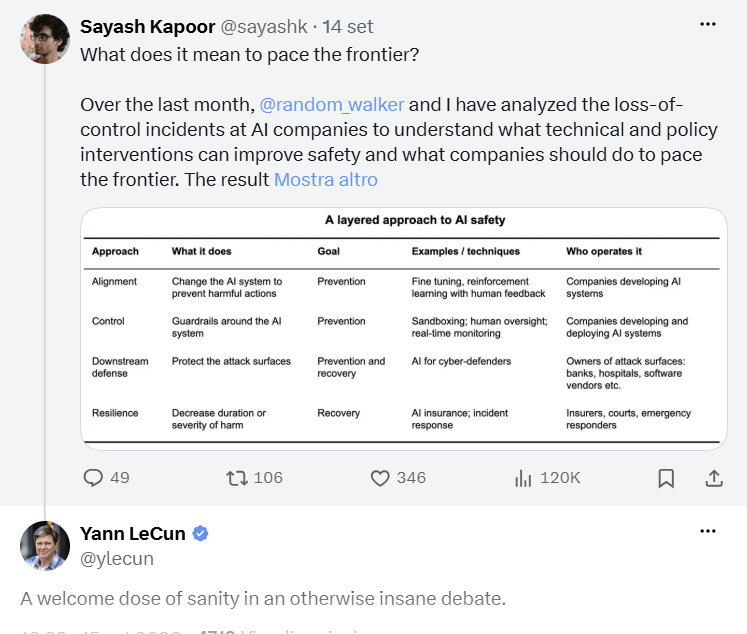The width and height of the screenshot is (747, 634).
Task: Open more options menu on Sayash's tweet
Action: (707, 24)
